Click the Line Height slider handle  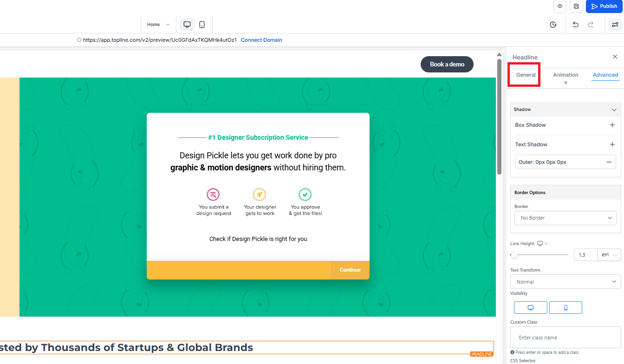[514, 255]
